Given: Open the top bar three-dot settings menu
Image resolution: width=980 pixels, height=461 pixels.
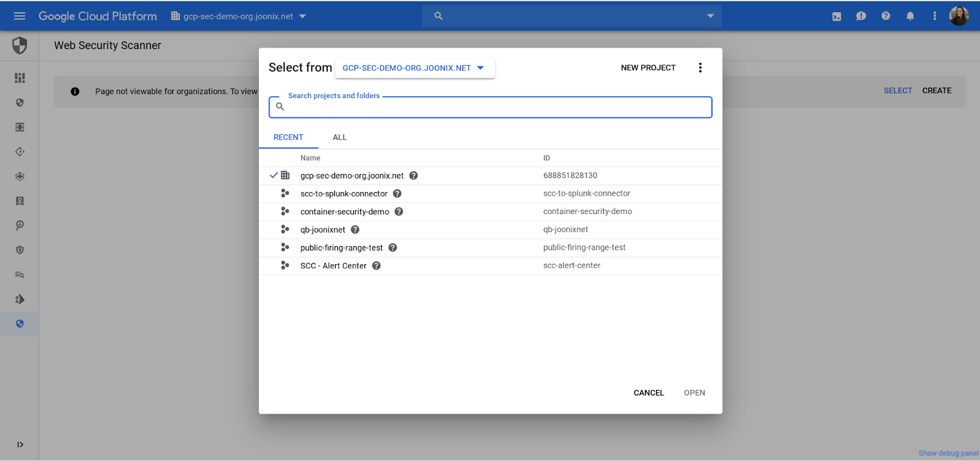Looking at the screenshot, I should [x=934, y=16].
